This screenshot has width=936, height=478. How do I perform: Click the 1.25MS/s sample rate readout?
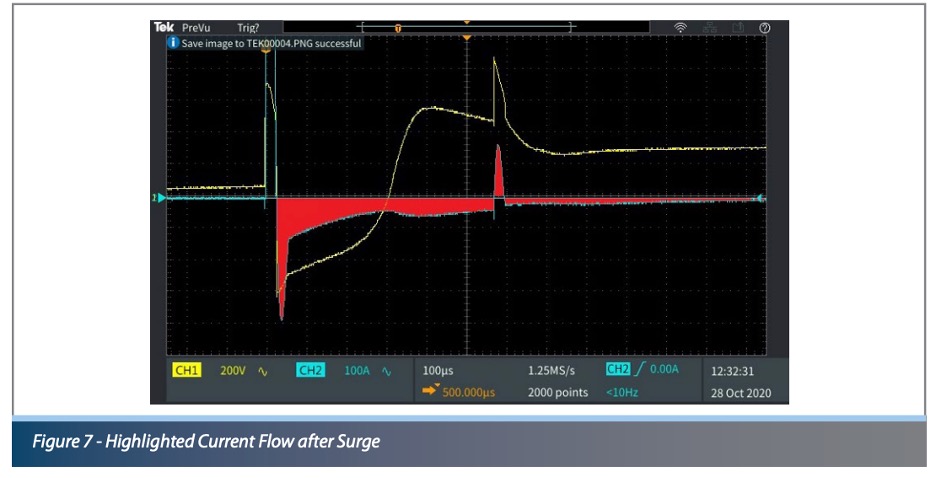pos(552,371)
